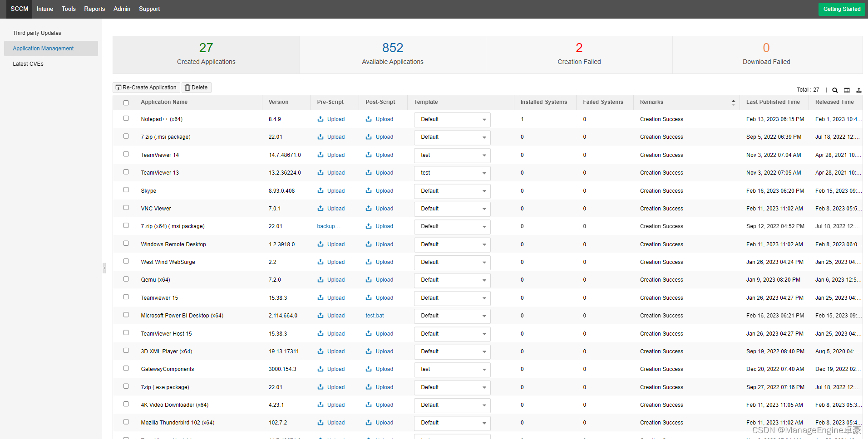Image resolution: width=868 pixels, height=439 pixels.
Task: Click the Re-Create Application button
Action: point(146,88)
